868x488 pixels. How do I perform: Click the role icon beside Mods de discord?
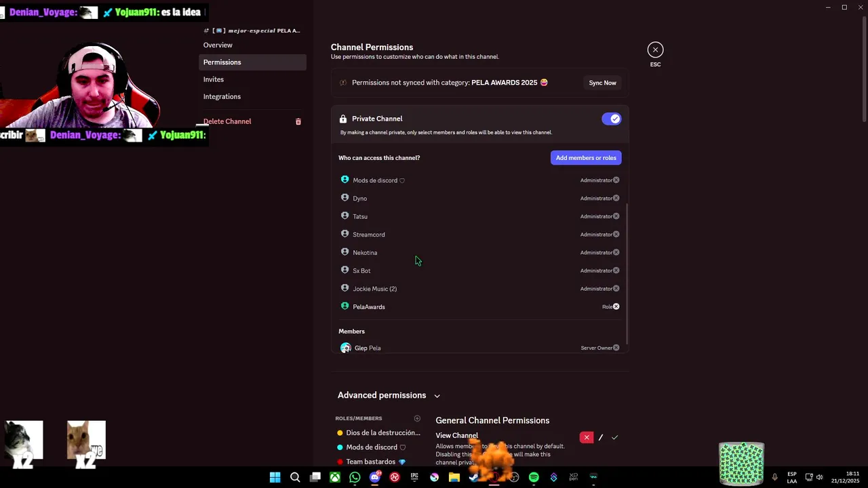[344, 180]
